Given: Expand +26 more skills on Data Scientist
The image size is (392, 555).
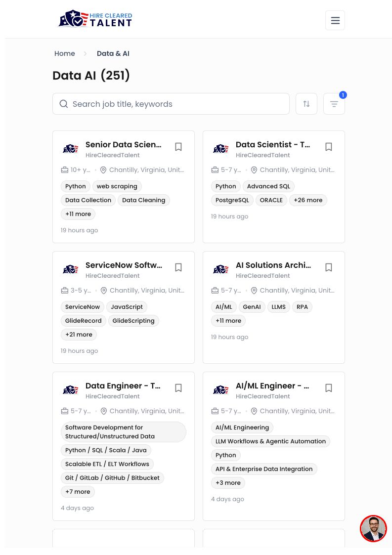Looking at the screenshot, I should point(308,200).
